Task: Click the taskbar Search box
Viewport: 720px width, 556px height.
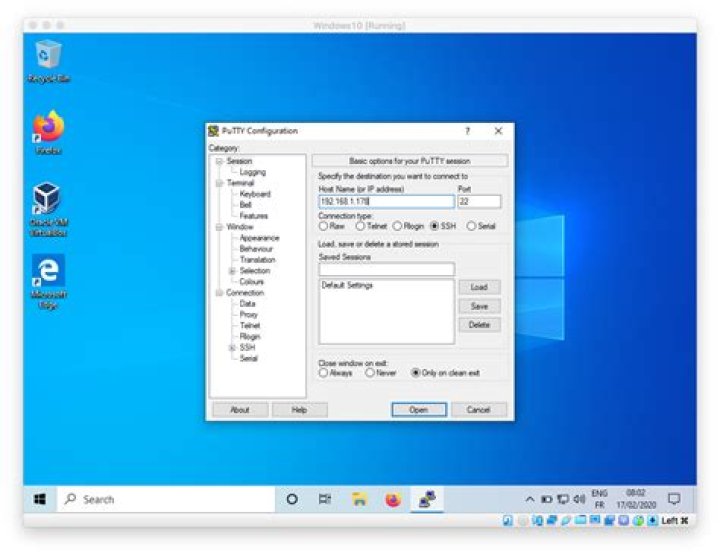Action: click(x=166, y=499)
